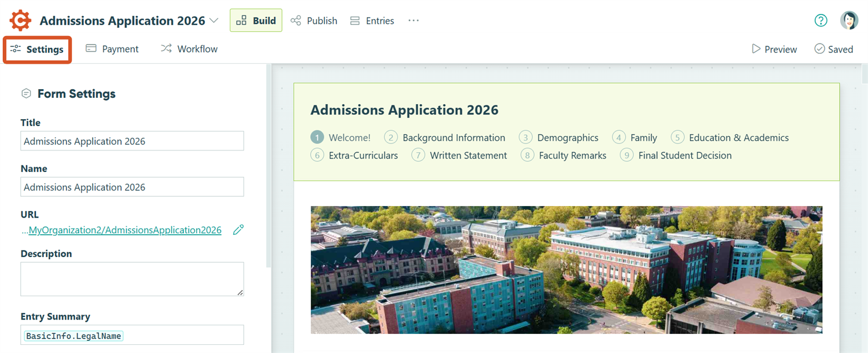Open the help question mark icon
The width and height of the screenshot is (868, 353).
(821, 20)
